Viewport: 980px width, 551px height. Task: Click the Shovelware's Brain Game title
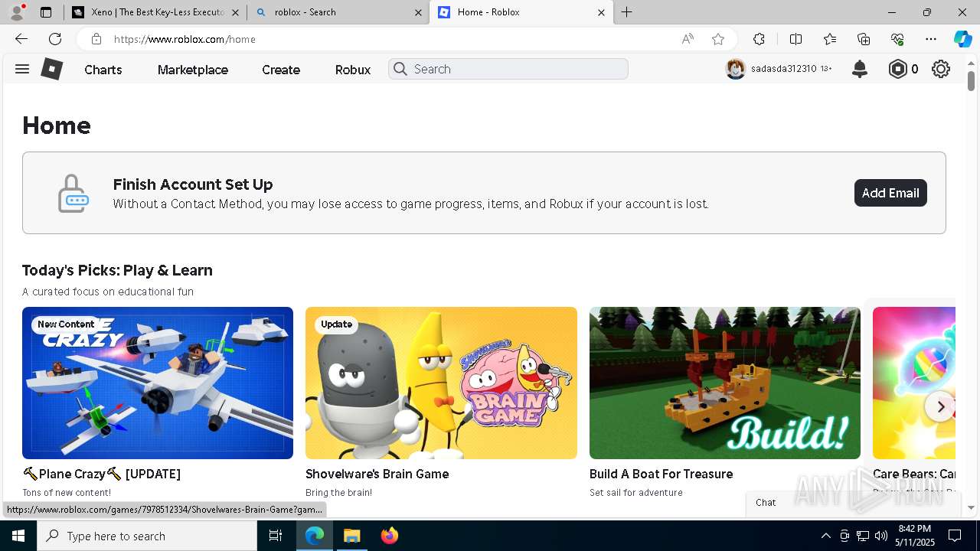[x=377, y=474]
